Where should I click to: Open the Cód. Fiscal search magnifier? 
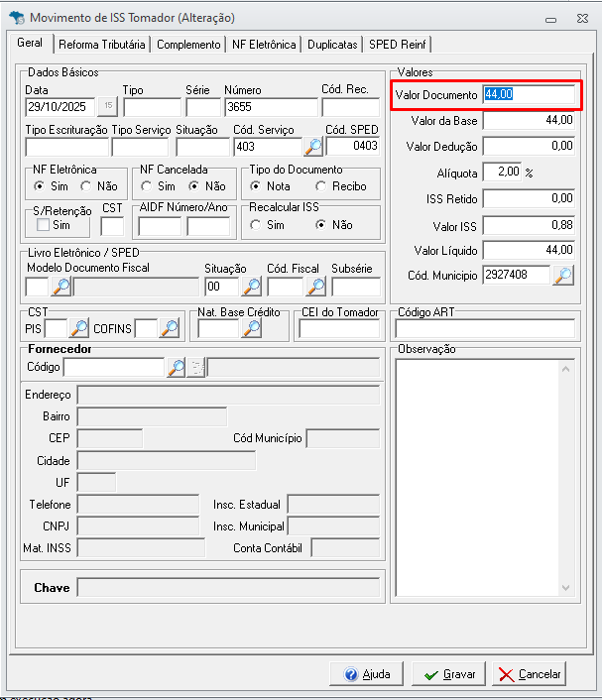[x=316, y=287]
